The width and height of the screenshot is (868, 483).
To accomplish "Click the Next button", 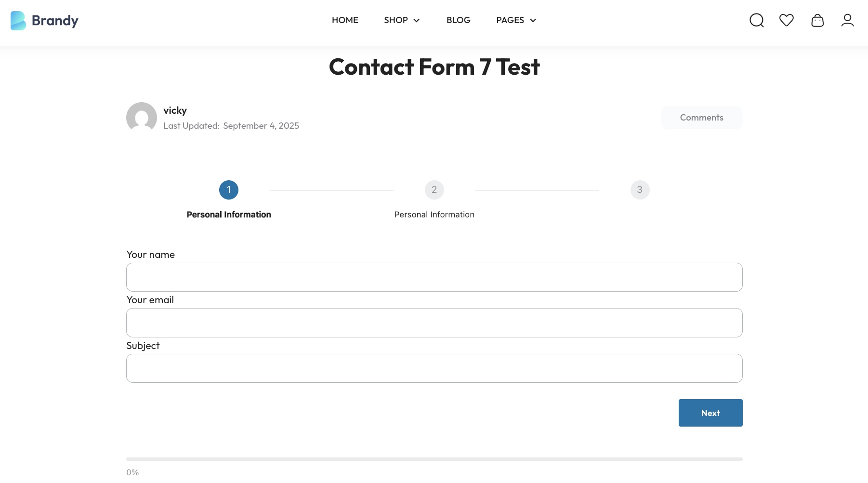I will click(x=710, y=413).
